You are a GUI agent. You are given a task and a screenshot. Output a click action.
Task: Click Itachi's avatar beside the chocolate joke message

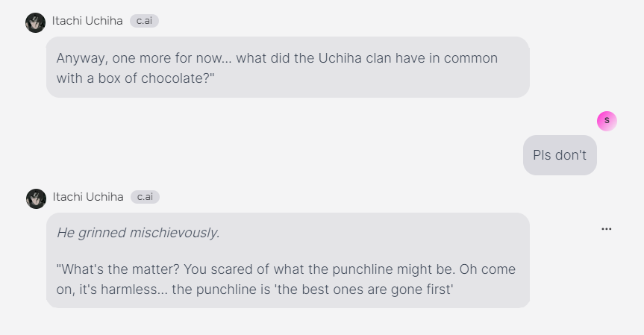tap(35, 22)
